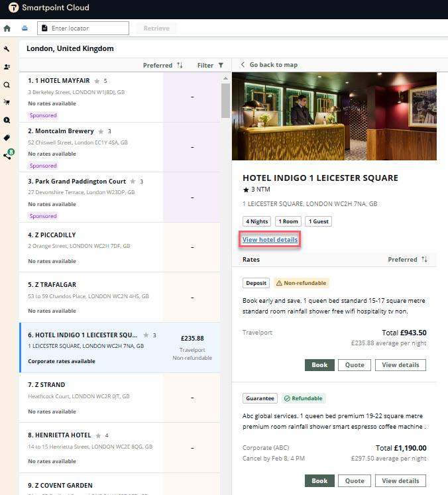Click the document icon in locator field

click(44, 28)
